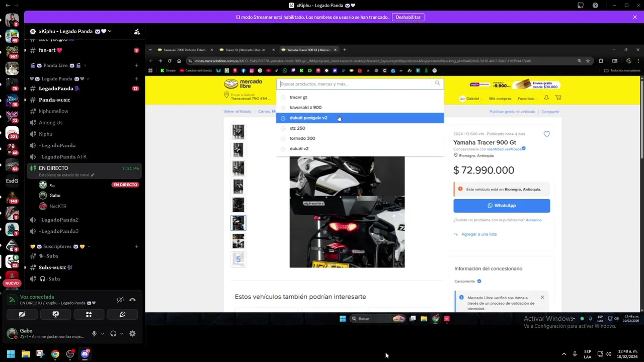Add a channel to the Panda Live category
This screenshot has width=644, height=362.
click(x=136, y=65)
